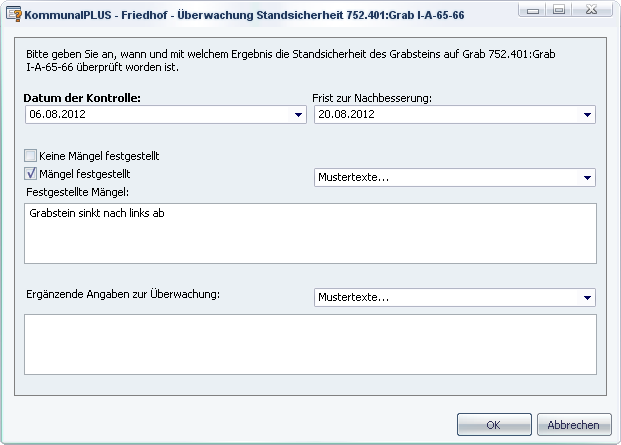Minimize the Überwachung Standsicherheit dialog
621x445 pixels.
point(535,11)
